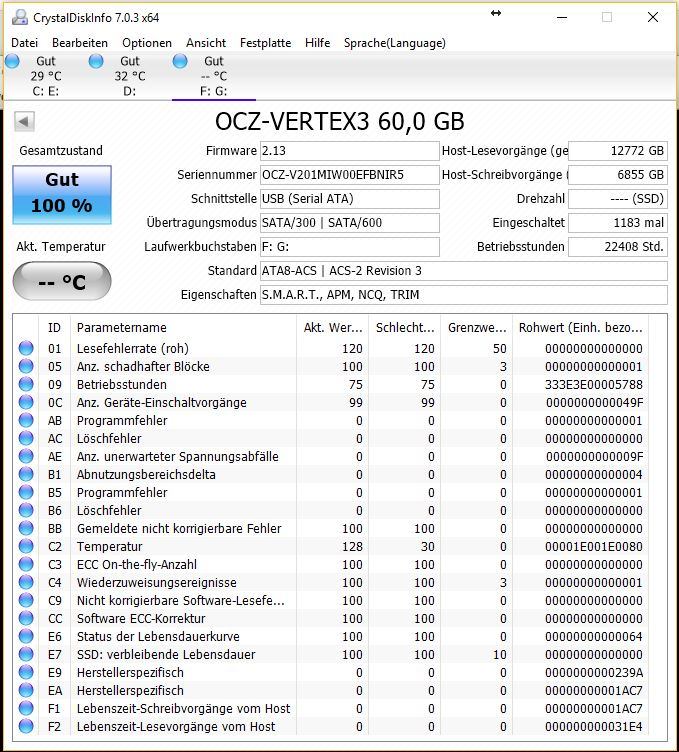Click the Drehzahl value ---- (SSD)
679x752 pixels.
click(618, 199)
